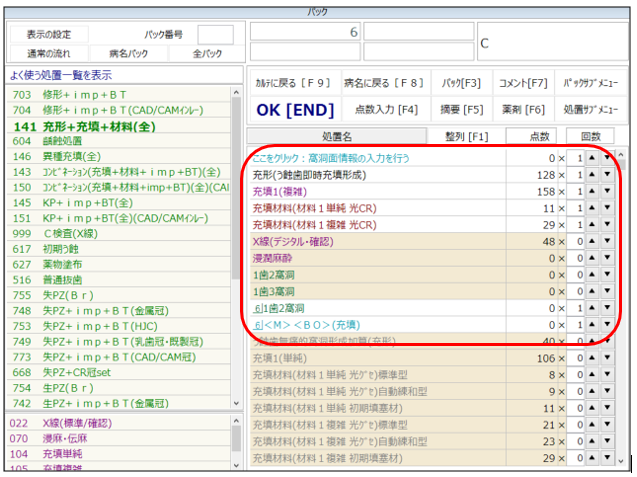Open the パック[F3] menu

coord(462,83)
